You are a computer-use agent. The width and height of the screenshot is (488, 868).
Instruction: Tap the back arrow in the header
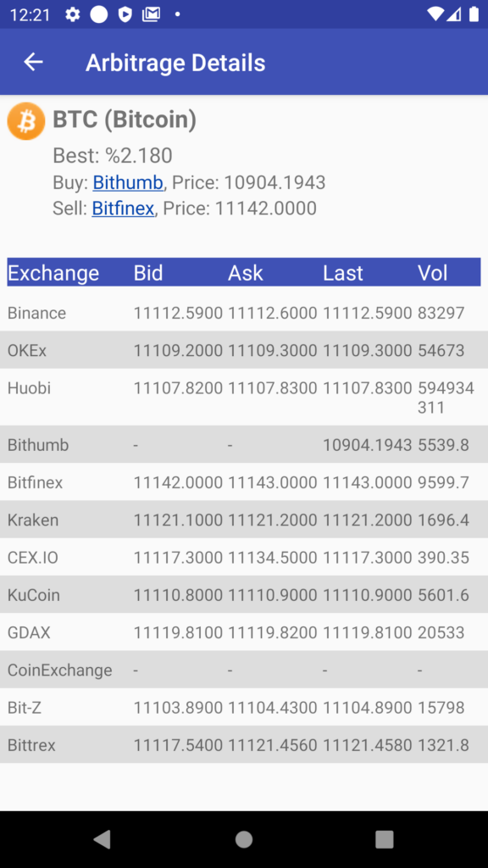[x=33, y=62]
